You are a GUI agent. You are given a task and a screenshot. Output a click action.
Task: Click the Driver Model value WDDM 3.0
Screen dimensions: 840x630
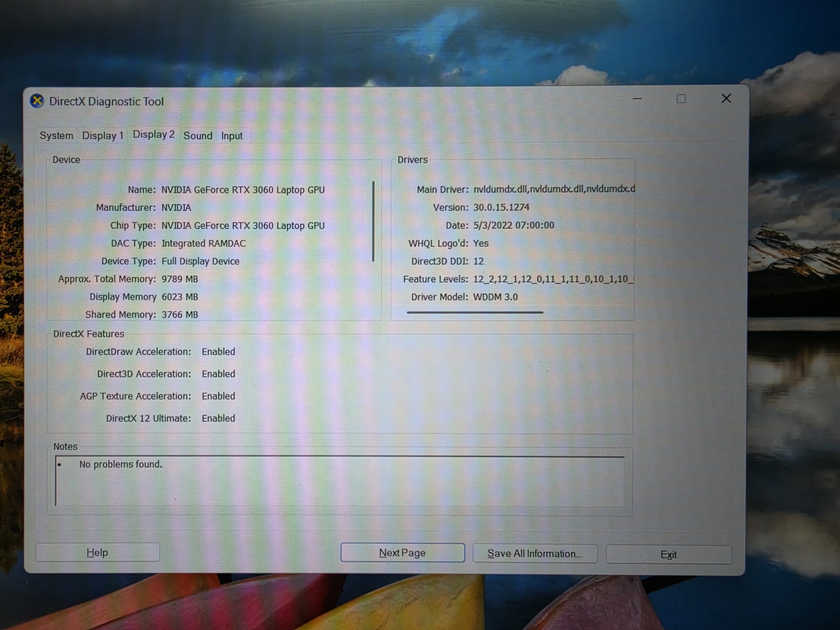click(x=495, y=297)
